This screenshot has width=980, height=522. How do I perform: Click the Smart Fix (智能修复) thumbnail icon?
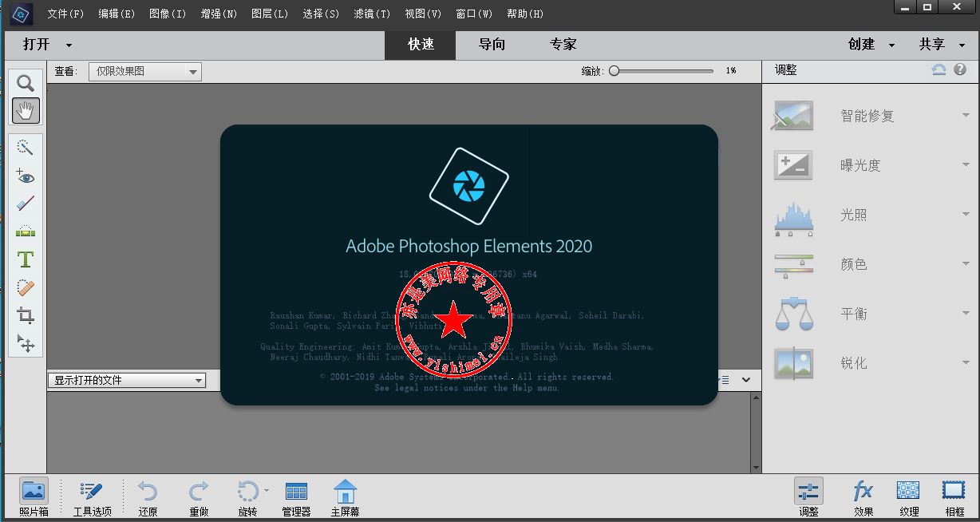click(x=793, y=116)
